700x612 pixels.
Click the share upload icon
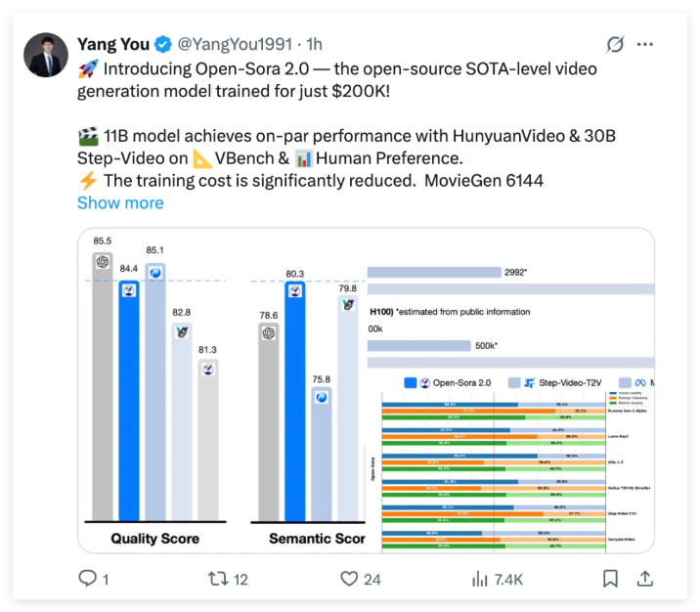point(645,579)
